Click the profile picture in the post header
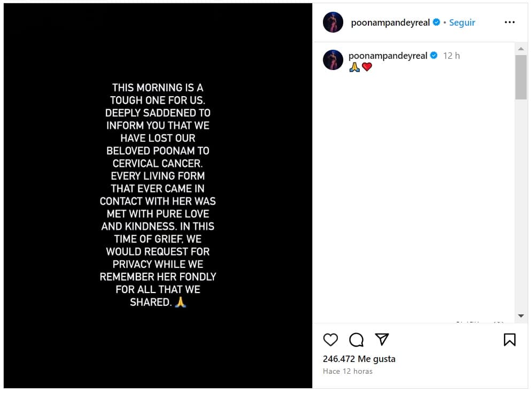The width and height of the screenshot is (532, 393). 333,22
